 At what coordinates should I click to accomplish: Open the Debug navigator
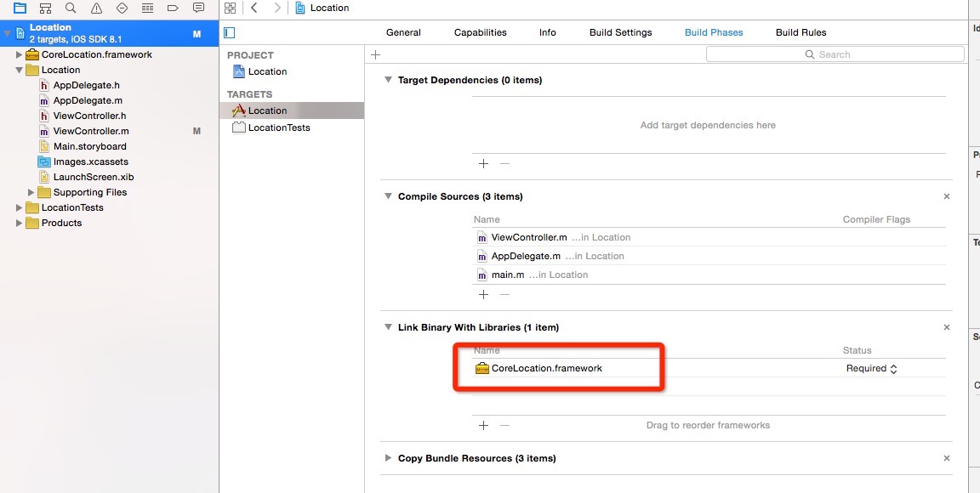[147, 8]
